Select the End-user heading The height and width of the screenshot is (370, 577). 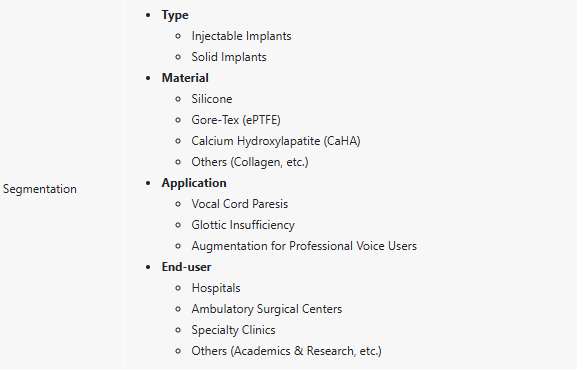click(x=186, y=267)
